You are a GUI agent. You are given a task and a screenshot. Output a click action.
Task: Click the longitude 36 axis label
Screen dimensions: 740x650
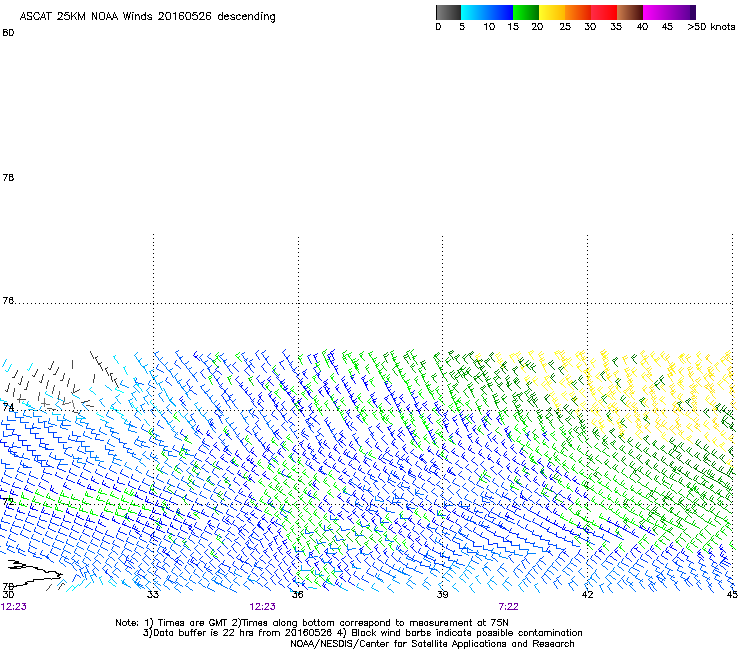click(x=297, y=595)
